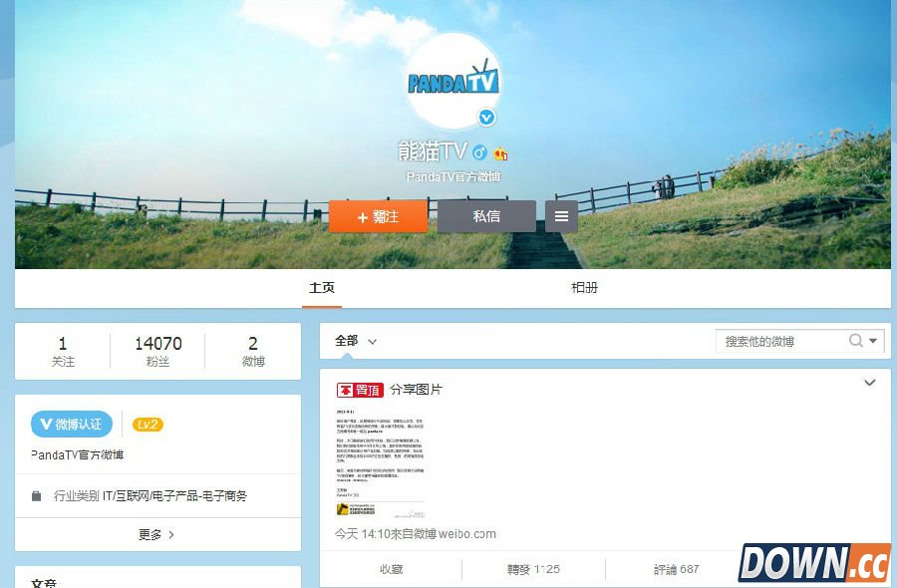897x588 pixels.
Task: Click the briefcase icon before 行业类别
Action: (37, 495)
